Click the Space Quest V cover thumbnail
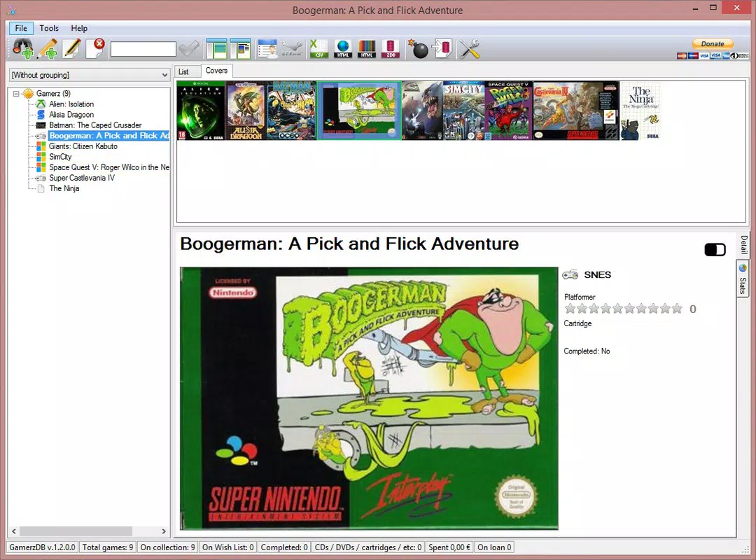The width and height of the screenshot is (756, 560). point(508,111)
